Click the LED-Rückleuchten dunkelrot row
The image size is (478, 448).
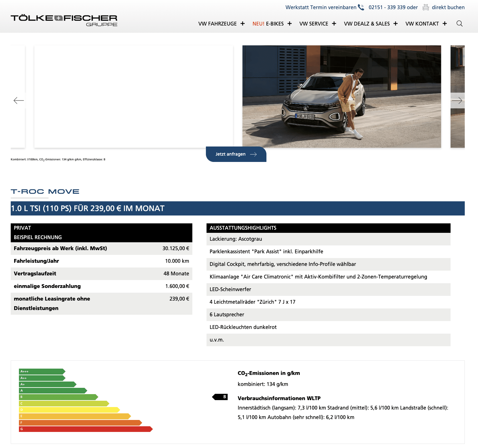329,327
